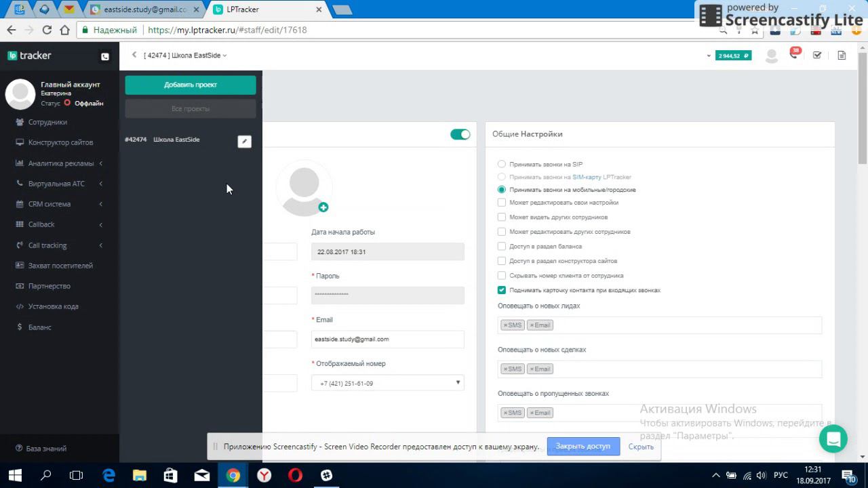Switch to eastside.study Gmail tab
Screen dimensions: 868x488
click(144, 9)
